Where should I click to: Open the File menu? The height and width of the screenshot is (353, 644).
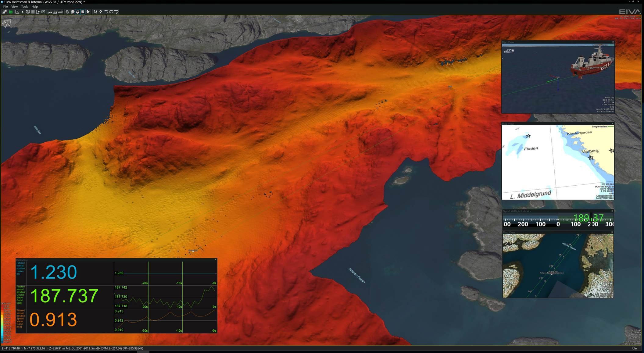click(5, 6)
